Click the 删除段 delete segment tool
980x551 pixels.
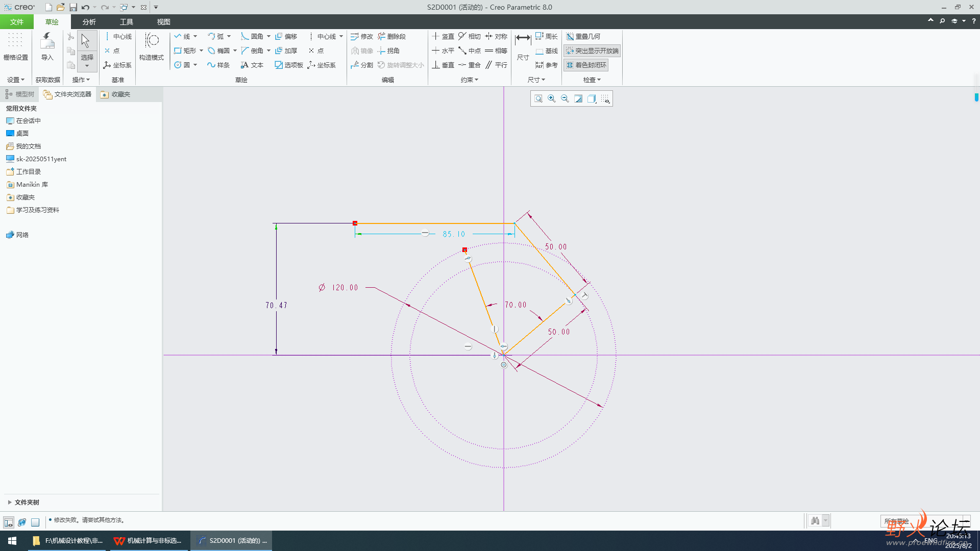[x=391, y=36]
